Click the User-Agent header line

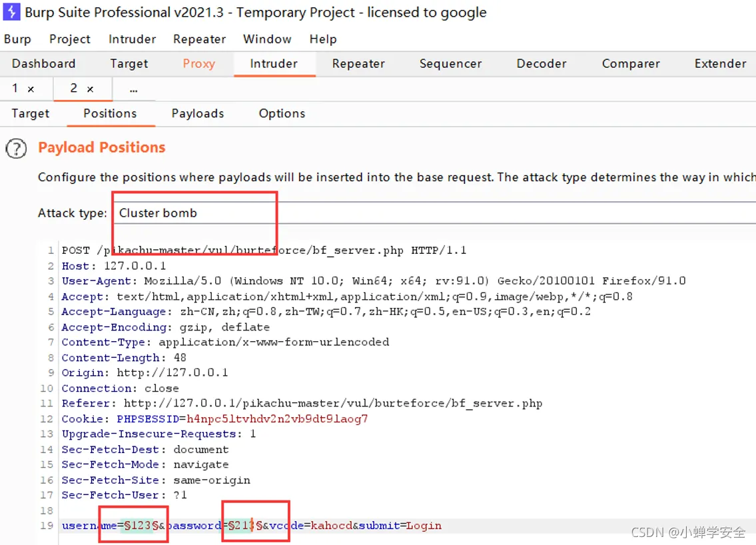[x=374, y=280]
